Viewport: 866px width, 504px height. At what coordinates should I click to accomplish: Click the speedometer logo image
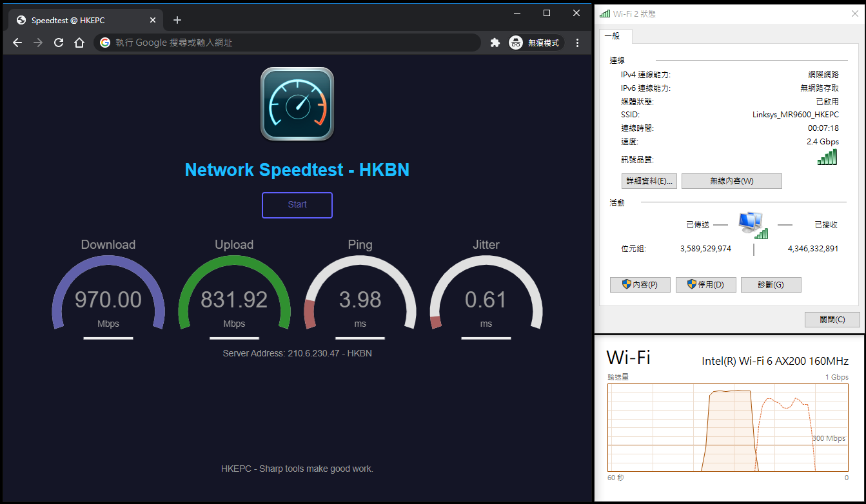point(297,104)
